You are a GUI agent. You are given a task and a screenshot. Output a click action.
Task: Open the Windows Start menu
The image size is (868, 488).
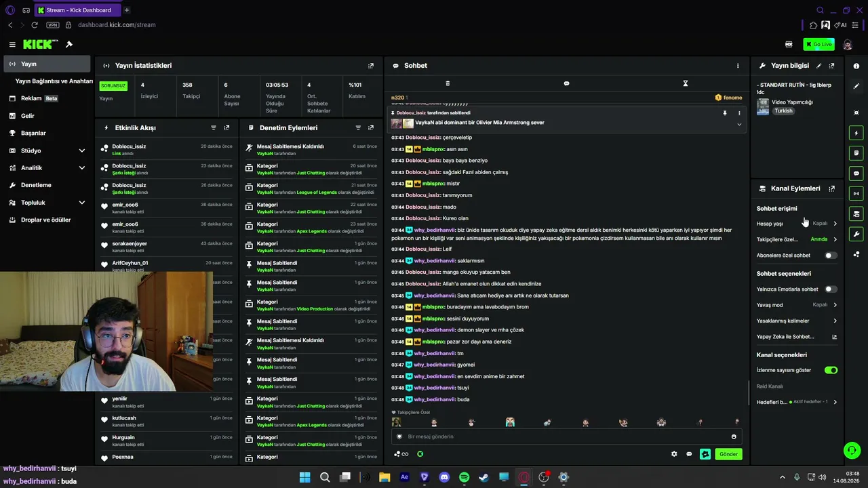tap(305, 477)
